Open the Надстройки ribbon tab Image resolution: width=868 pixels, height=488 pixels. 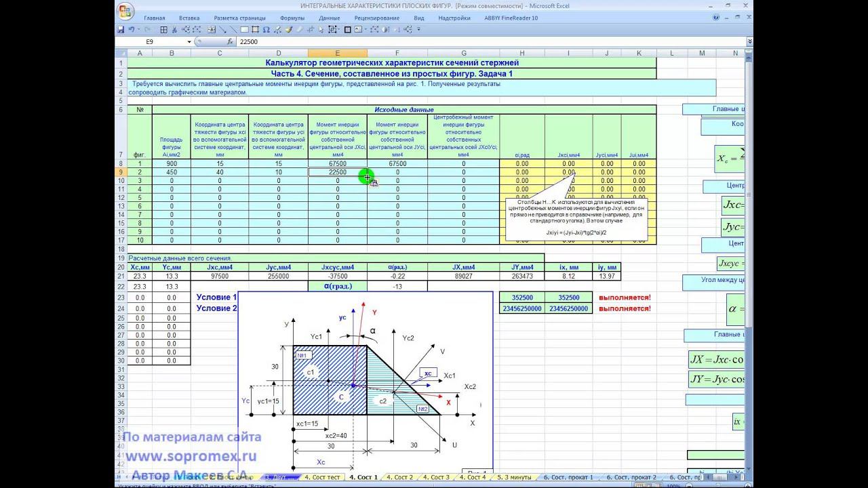tap(454, 18)
